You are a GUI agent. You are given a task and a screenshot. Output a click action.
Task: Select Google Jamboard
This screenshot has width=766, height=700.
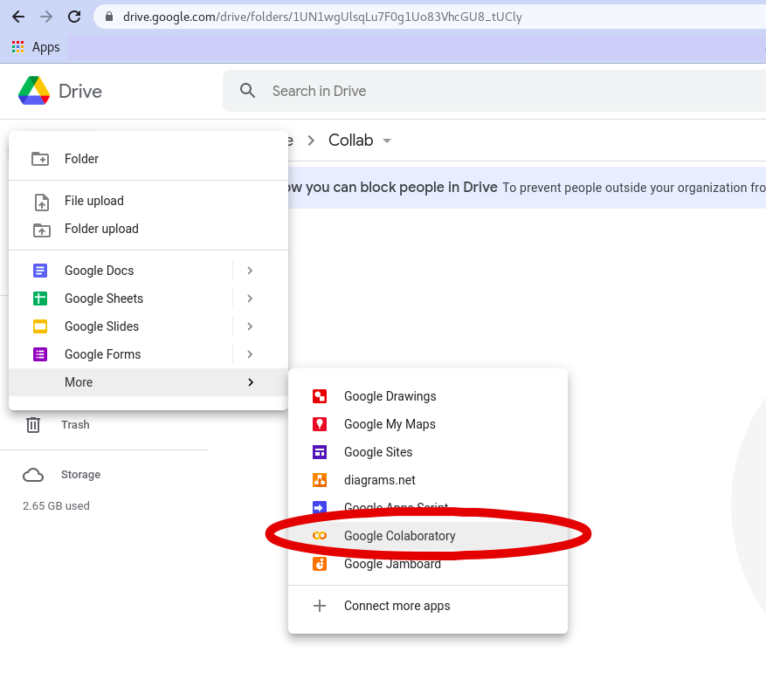(391, 564)
